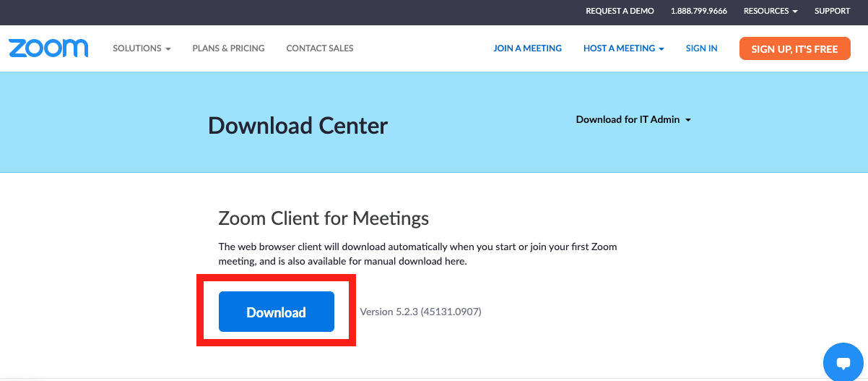Click the Sign In link
Viewport: 868px width, 381px height.
[701, 48]
